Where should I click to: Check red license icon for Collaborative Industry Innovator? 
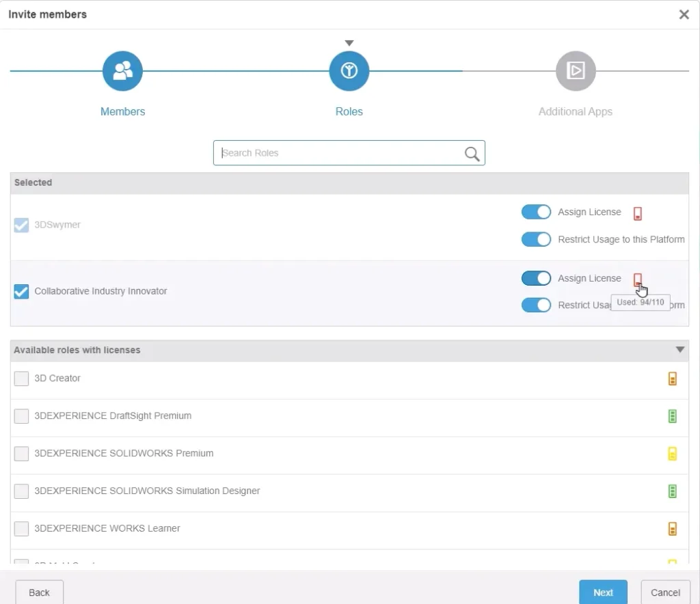click(638, 279)
